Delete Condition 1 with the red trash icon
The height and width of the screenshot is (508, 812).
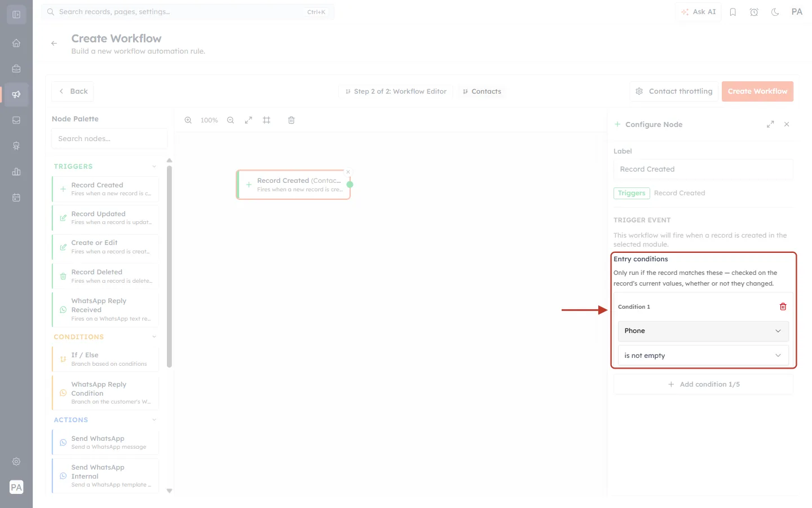(783, 306)
